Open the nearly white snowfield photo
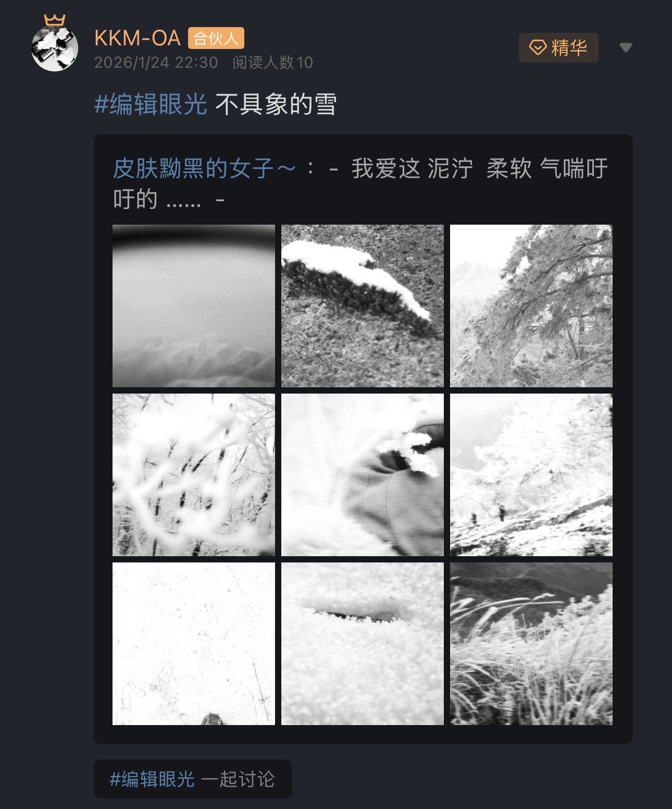Screen dimensions: 672x809 [x=194, y=644]
